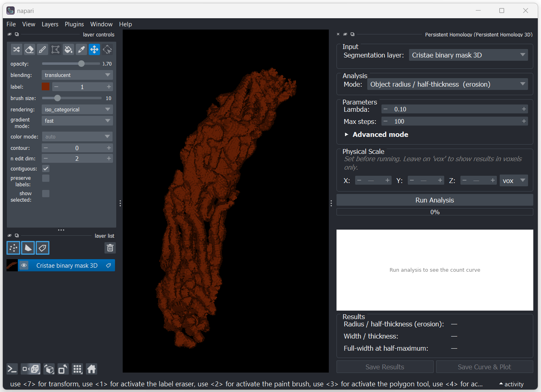This screenshot has width=541, height=392.
Task: Create a new labels layer
Action: [x=43, y=248]
